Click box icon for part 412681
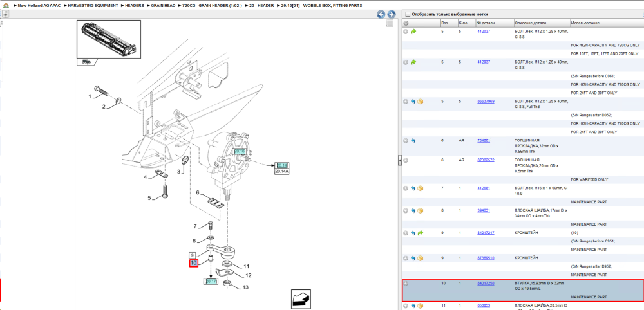 pyautogui.click(x=421, y=188)
